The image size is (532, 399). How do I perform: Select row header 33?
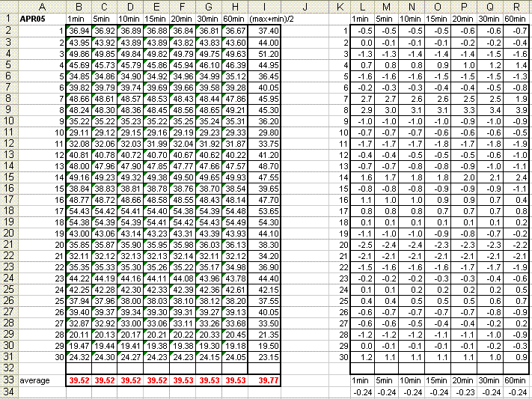9,380
